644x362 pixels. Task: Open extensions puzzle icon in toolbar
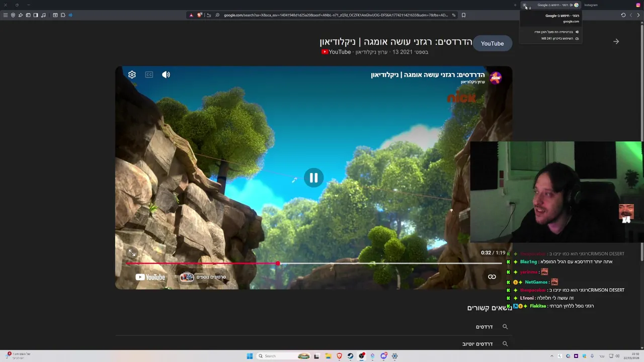(x=63, y=15)
